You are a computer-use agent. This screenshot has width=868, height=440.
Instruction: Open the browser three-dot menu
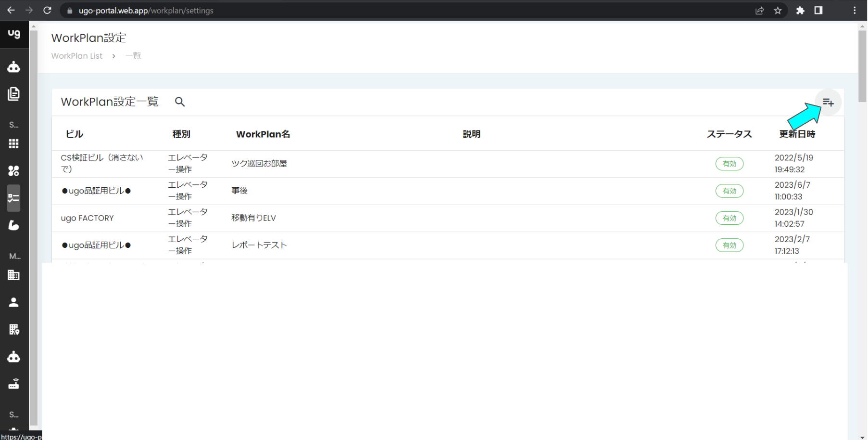(855, 11)
